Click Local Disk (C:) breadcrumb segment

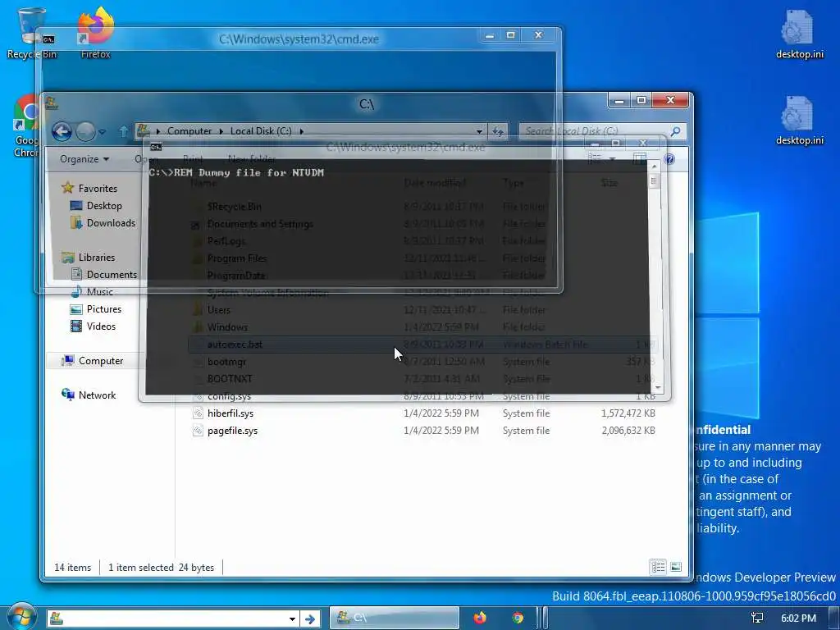[261, 130]
